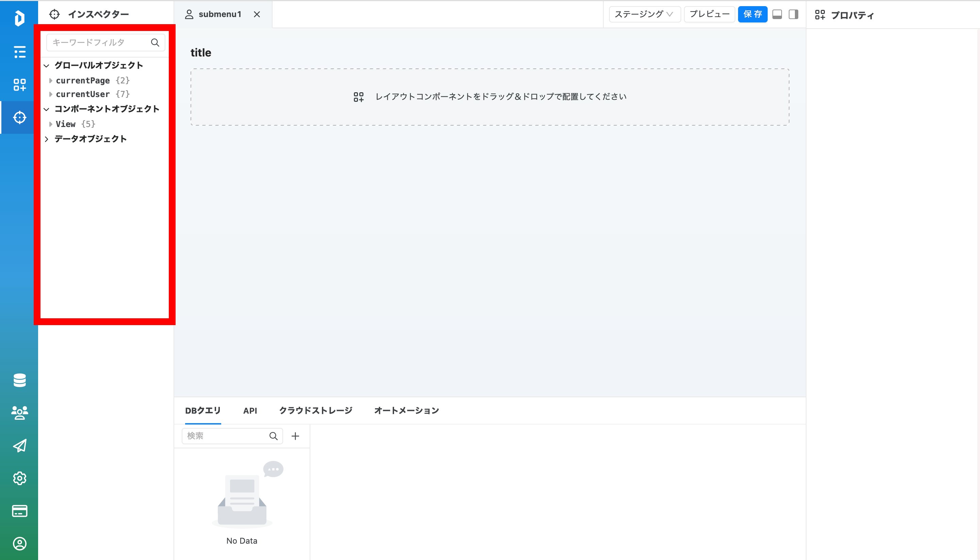Open the ステージング environment dropdown
Screen dimensions: 980x560
644,14
